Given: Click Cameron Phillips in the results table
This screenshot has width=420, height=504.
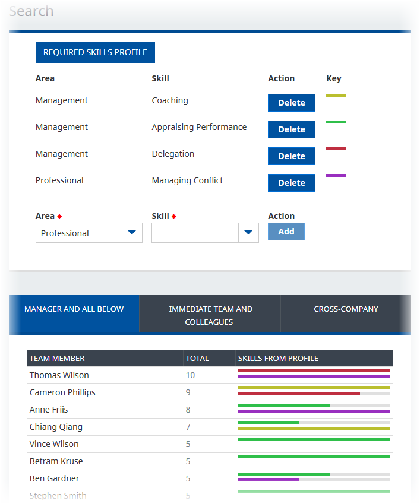Looking at the screenshot, I should click(x=62, y=392).
